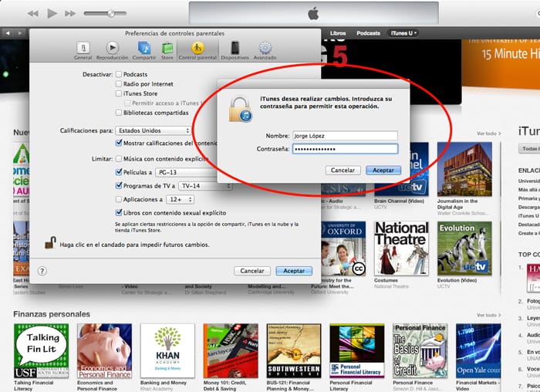Click the Finanzas personales section heading
Viewport: 540px width, 392px height.
pos(52,314)
